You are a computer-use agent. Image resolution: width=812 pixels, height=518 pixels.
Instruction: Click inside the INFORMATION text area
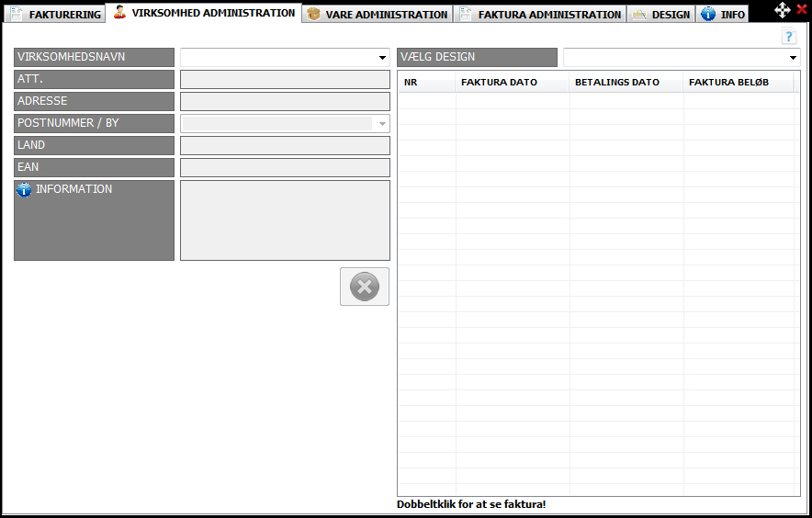[285, 220]
